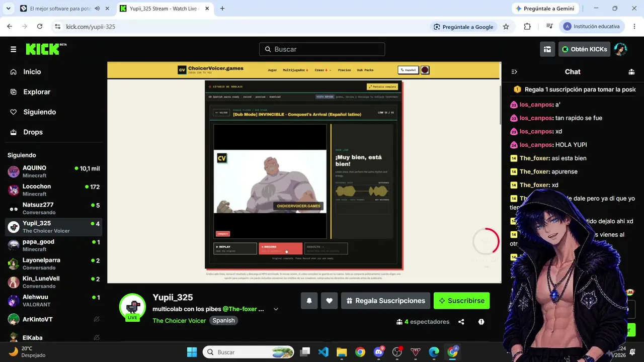This screenshot has height=362, width=644.
Task: Open Layonelparra's followed channel
Action: coord(54,264)
